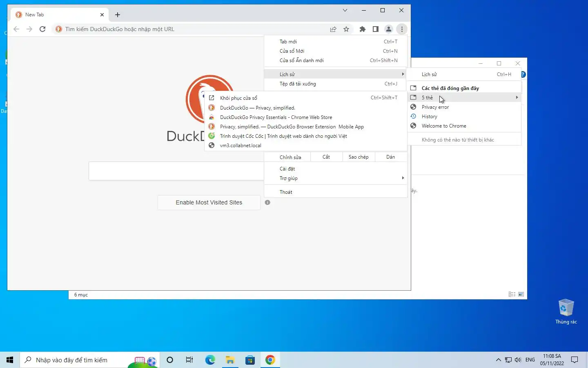Click the Chrome icon on the taskbar
The image size is (588, 368).
[270, 360]
